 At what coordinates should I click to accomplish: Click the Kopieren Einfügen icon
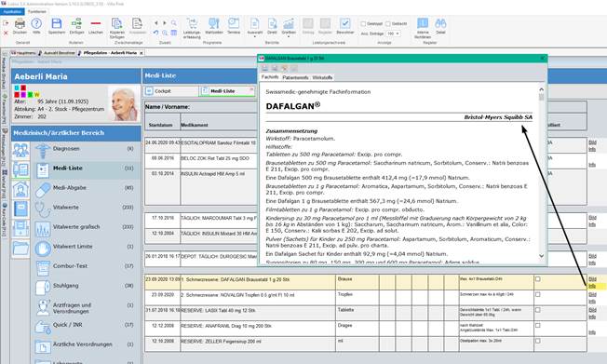tap(116, 23)
